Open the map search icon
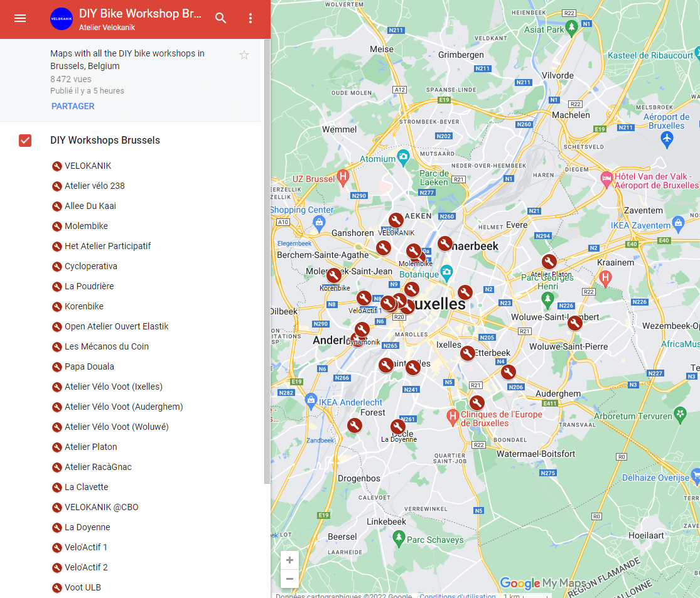Screen dimensions: 700x598 220,18
